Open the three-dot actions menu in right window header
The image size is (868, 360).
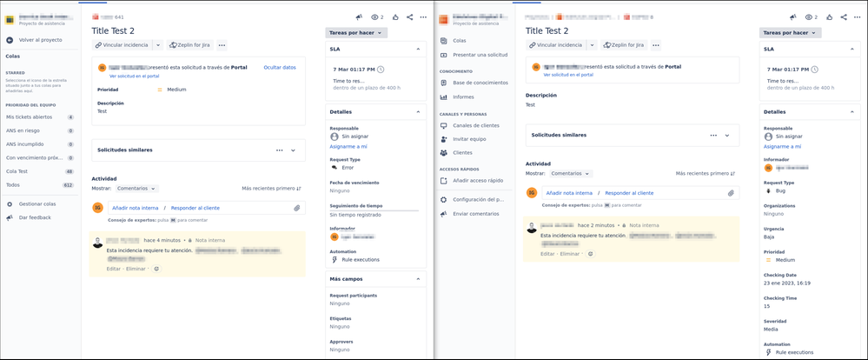(x=858, y=17)
